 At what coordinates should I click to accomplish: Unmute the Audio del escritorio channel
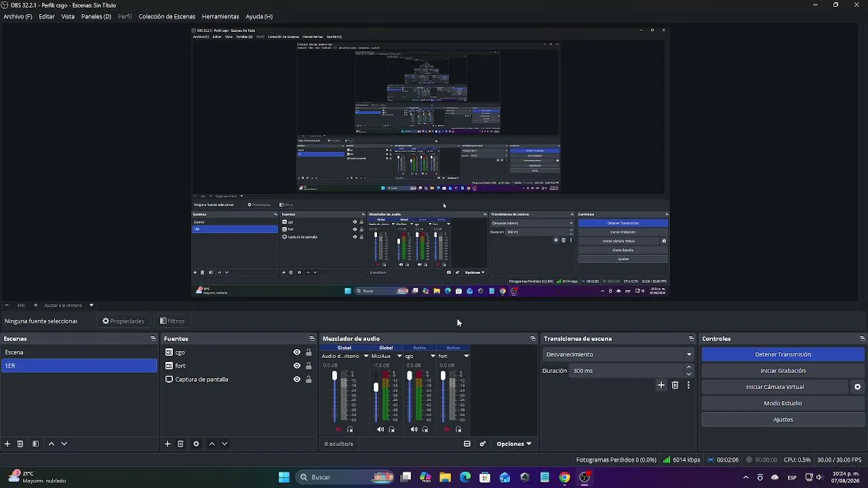pyautogui.click(x=338, y=430)
